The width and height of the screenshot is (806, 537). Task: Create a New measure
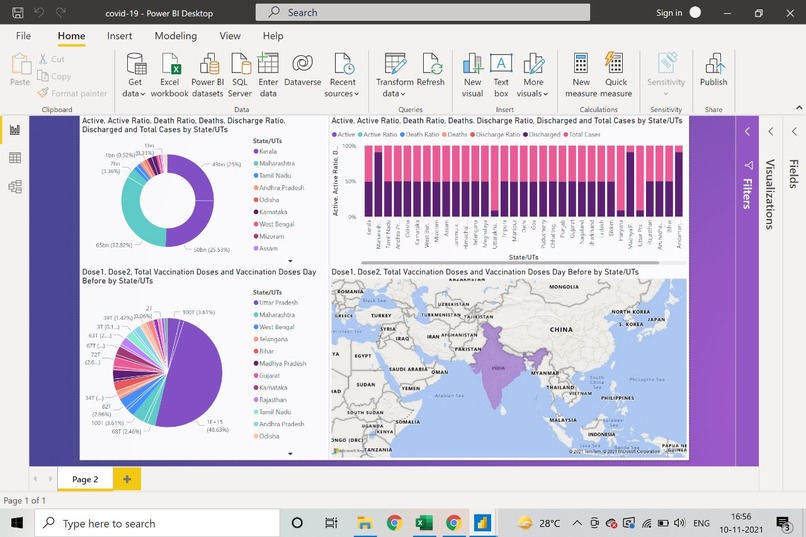(x=581, y=75)
